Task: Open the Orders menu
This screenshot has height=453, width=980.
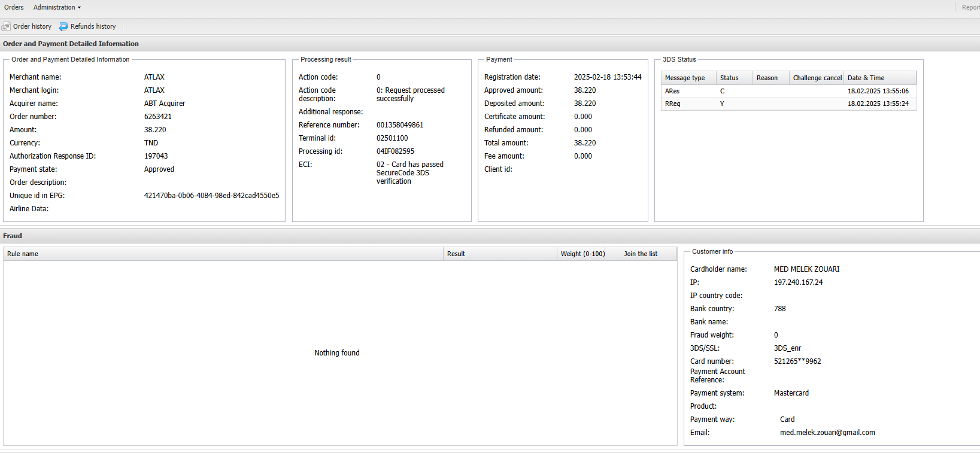Action: coord(14,7)
